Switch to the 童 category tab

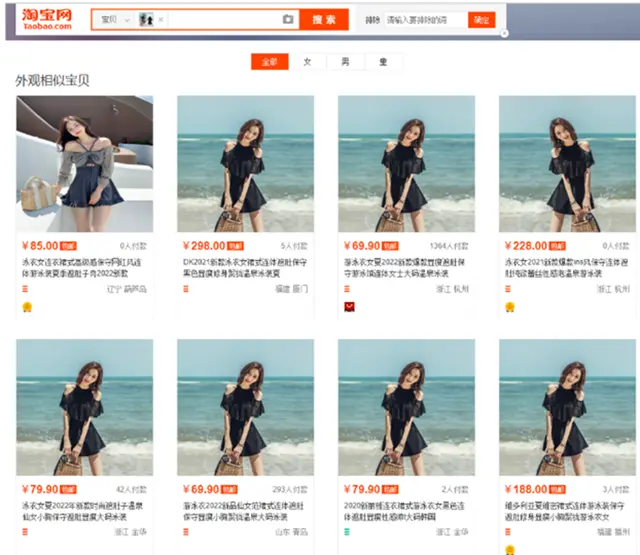(383, 62)
